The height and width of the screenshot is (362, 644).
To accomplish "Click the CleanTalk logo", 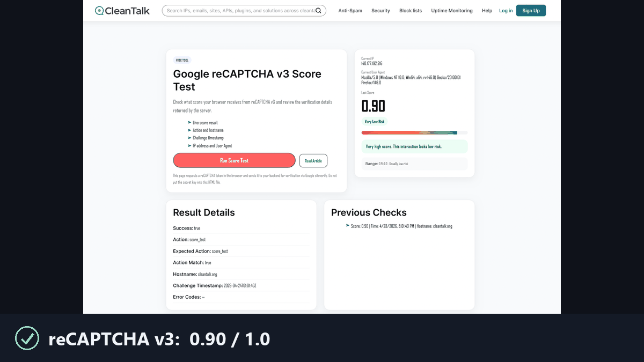I will pos(122,10).
